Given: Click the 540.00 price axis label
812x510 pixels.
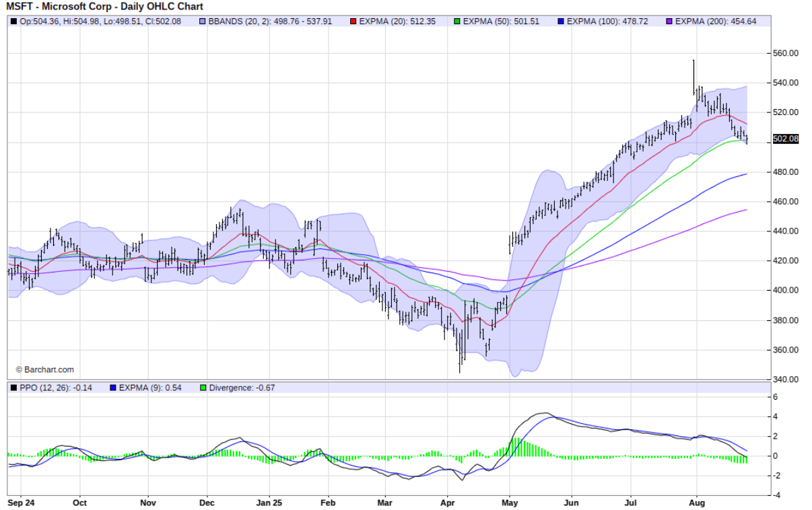Looking at the screenshot, I should click(786, 83).
